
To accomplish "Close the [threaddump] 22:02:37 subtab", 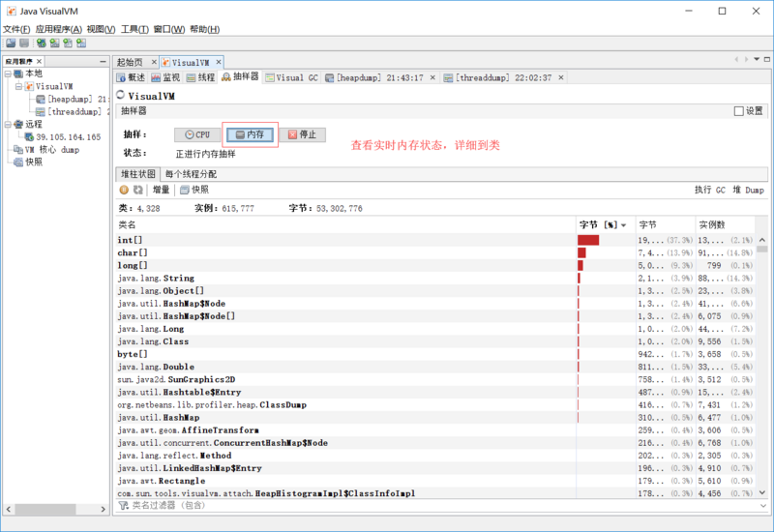I will [561, 77].
